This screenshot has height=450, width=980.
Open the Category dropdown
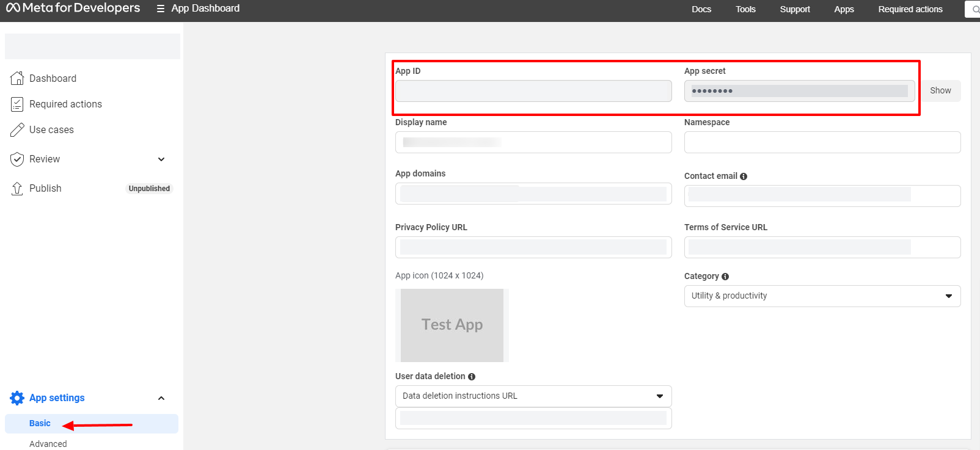click(x=822, y=296)
